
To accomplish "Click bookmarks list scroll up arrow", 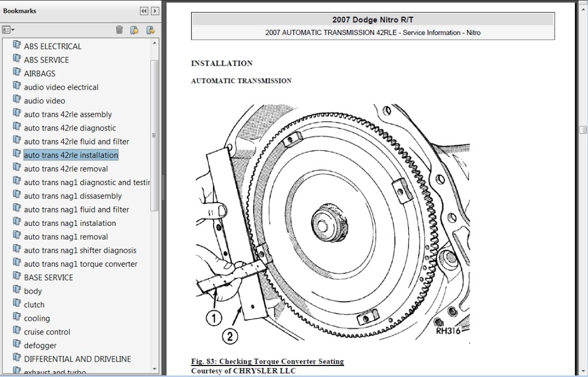I will pyautogui.click(x=154, y=43).
